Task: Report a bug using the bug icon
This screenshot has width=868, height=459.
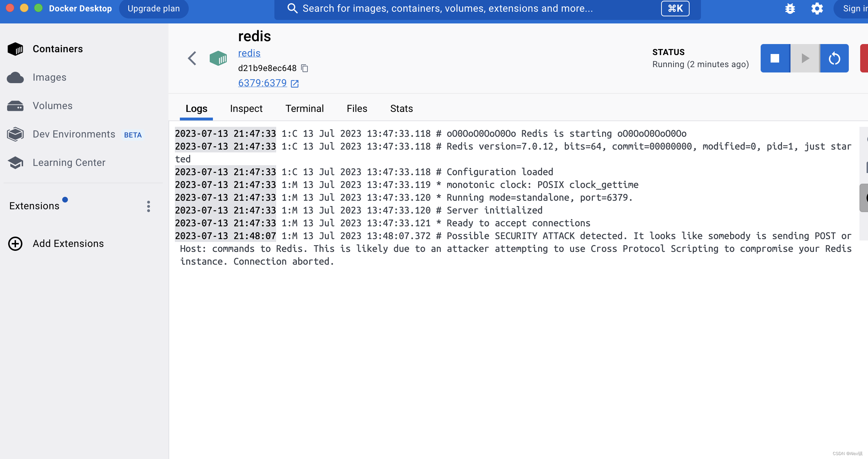Action: 790,8
